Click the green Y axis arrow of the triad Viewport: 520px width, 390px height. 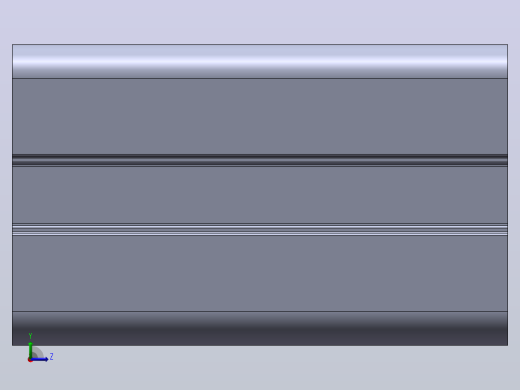tap(30, 350)
